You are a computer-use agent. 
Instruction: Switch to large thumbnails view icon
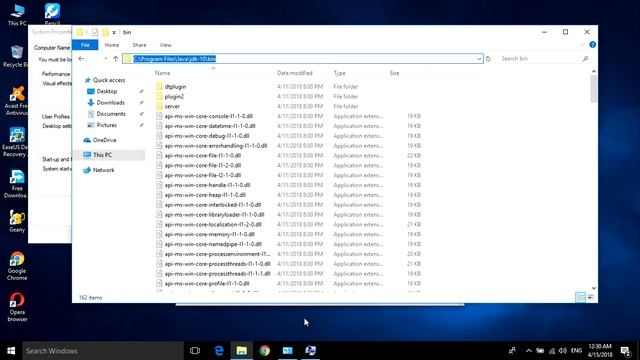[x=591, y=297]
